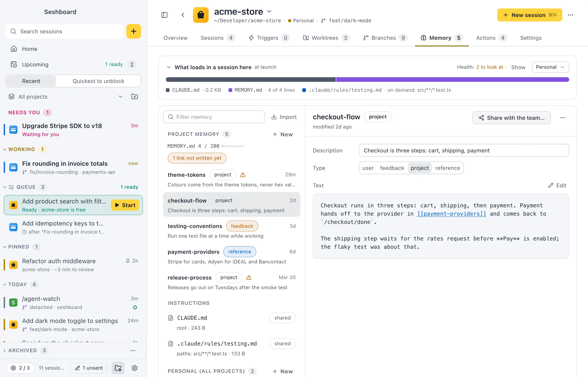
Task: Focus the Filter memory field
Action: coord(214,117)
